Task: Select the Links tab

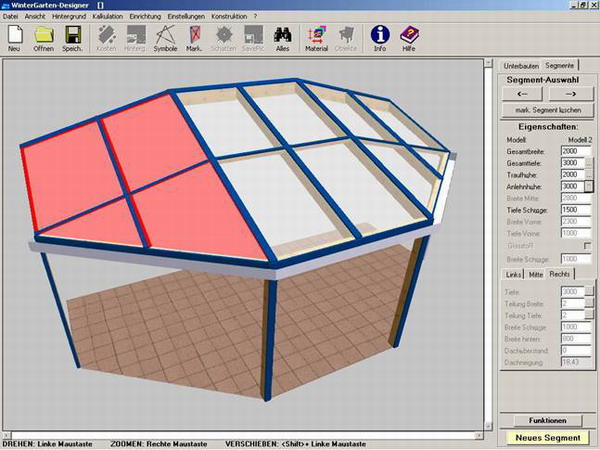Action: (x=514, y=273)
